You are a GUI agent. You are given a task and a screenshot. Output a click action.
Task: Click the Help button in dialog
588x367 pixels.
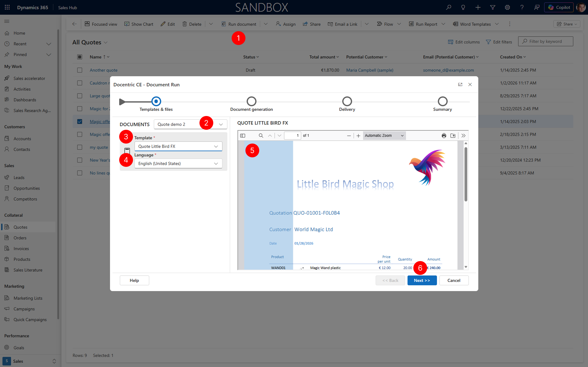pyautogui.click(x=134, y=280)
